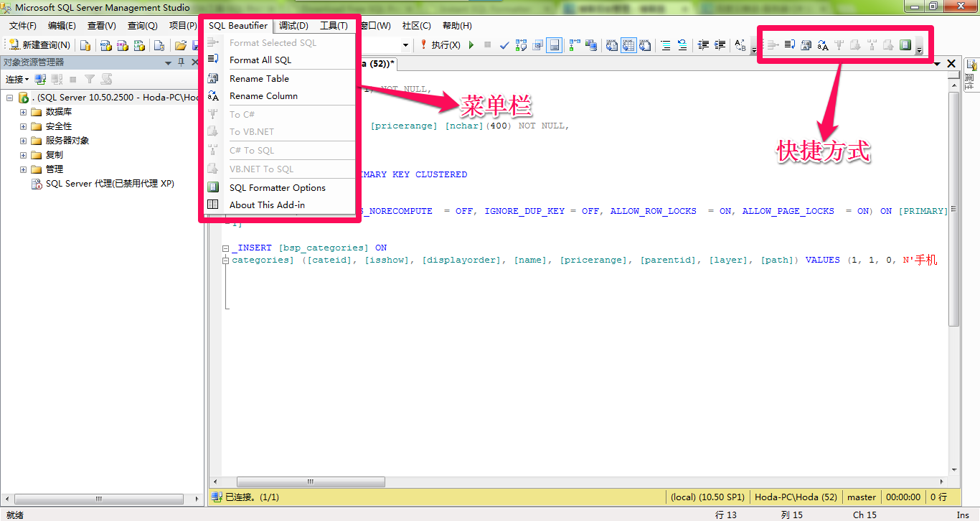Open Object Explorer window position dropdown
This screenshot has height=521, width=980.
click(x=168, y=62)
